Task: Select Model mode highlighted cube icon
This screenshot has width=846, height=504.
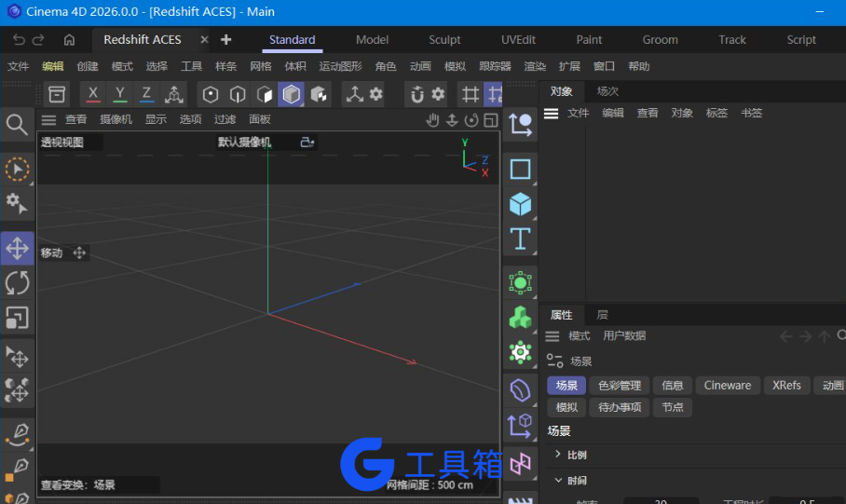Action: [x=291, y=94]
